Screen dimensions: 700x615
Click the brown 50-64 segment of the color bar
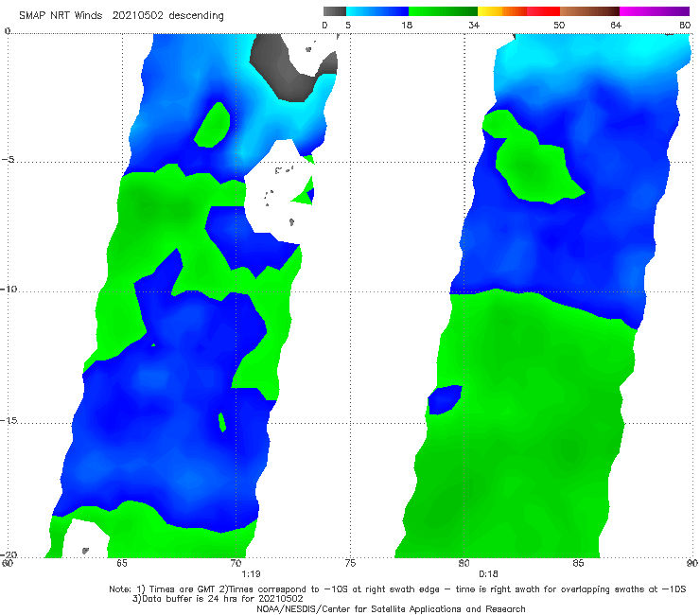click(589, 11)
